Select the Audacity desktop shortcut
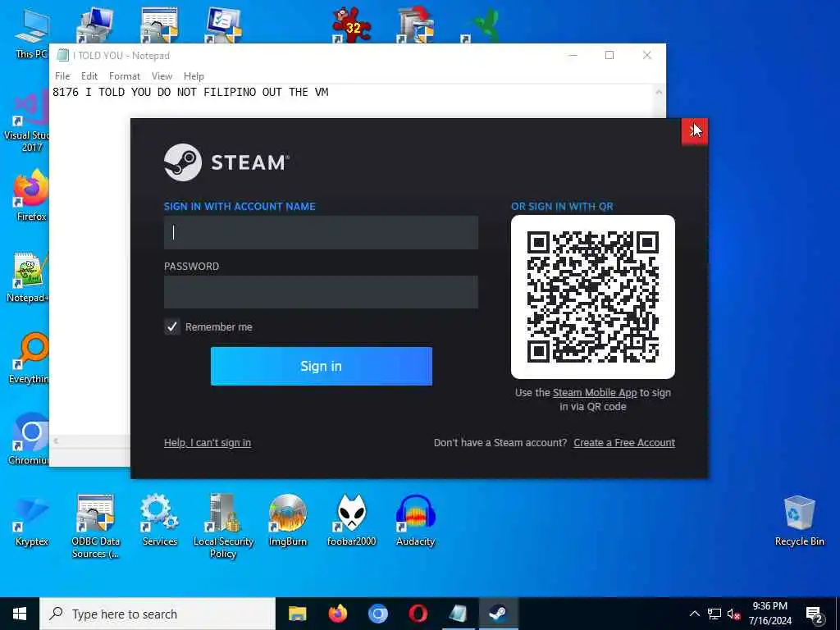Viewport: 840px width, 630px height. point(416,521)
